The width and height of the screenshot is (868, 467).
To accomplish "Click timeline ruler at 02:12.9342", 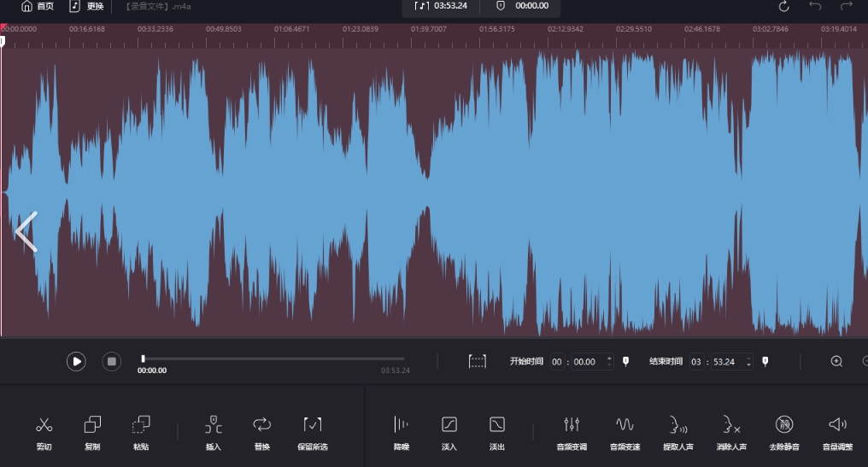I will point(566,29).
